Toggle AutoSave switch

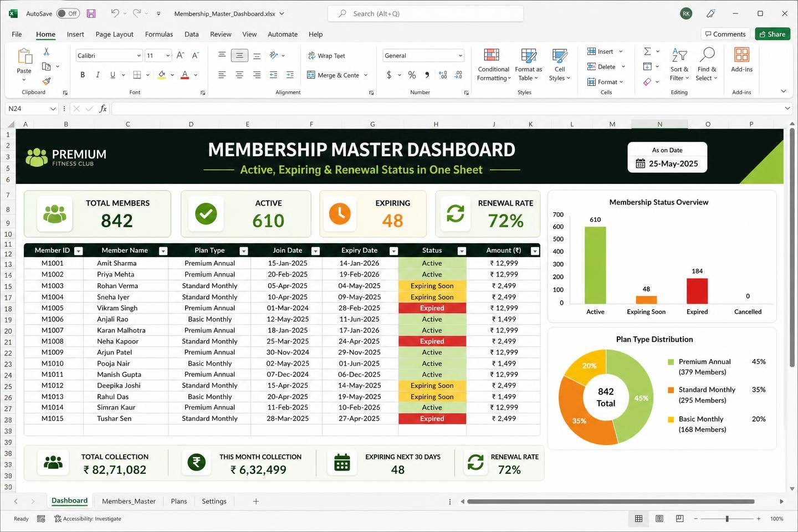pos(69,13)
